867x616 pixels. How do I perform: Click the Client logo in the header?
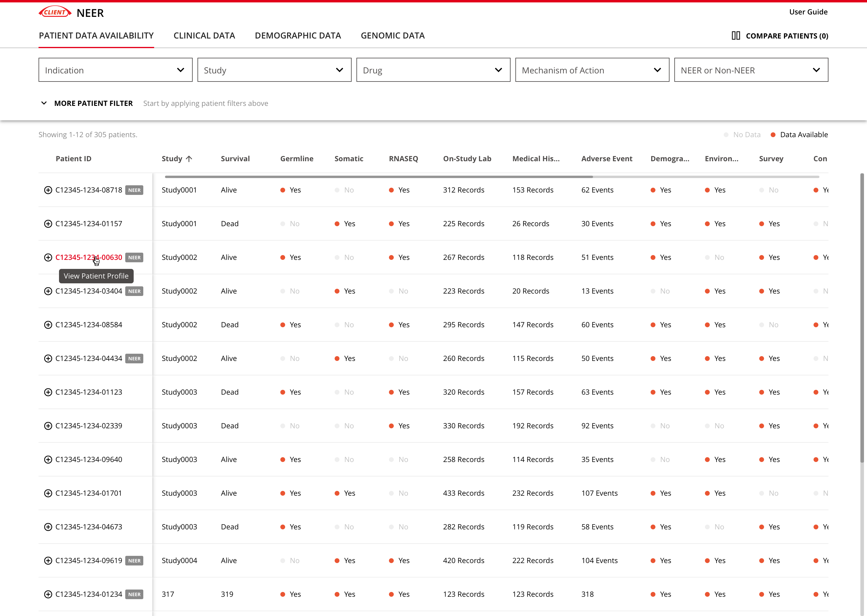pyautogui.click(x=55, y=12)
